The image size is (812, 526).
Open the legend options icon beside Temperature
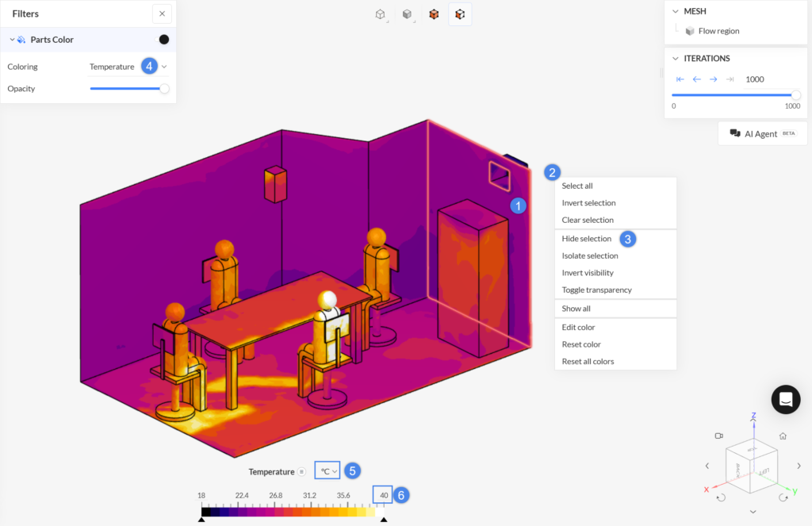[x=301, y=471]
